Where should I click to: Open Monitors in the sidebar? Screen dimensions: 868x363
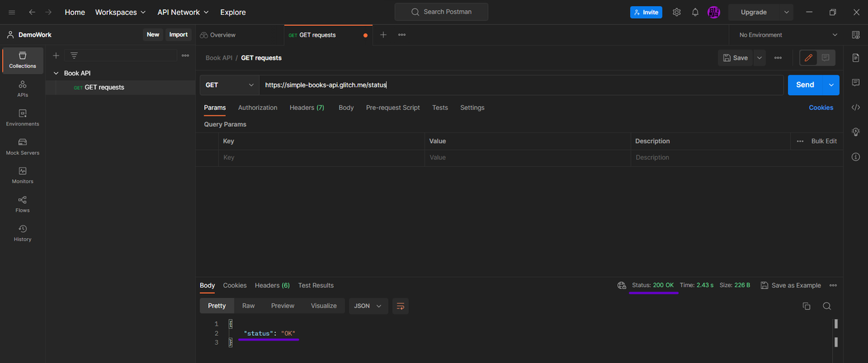click(22, 176)
